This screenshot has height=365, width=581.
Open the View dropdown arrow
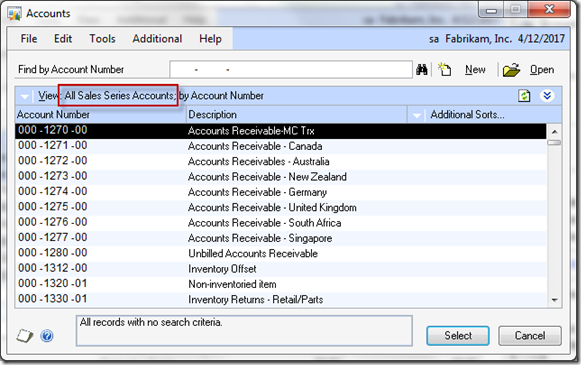(x=25, y=97)
